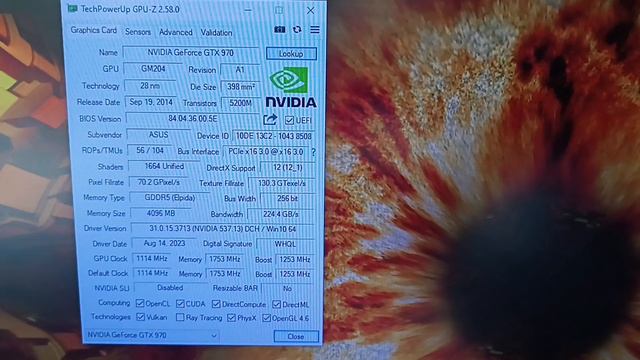The height and width of the screenshot is (360, 640).
Task: Click the ROPs/TMUs value 56 / 104
Action: [x=150, y=150]
